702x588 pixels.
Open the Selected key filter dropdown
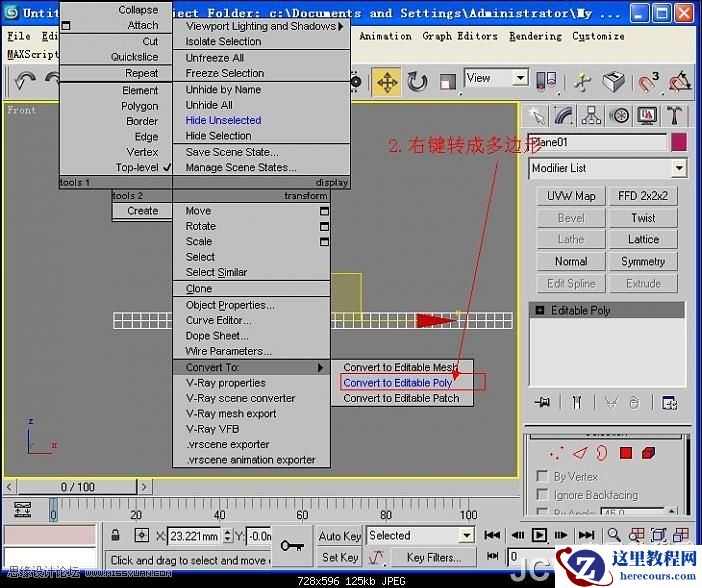coord(420,535)
